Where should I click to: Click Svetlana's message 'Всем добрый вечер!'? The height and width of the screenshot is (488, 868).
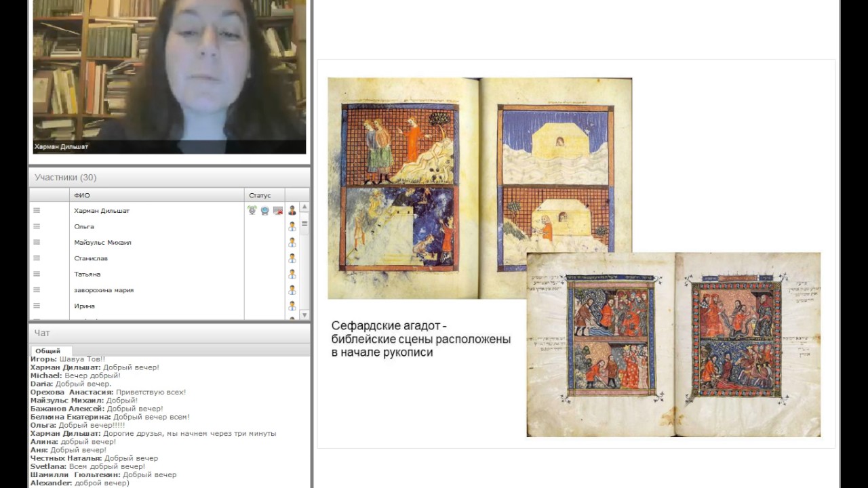click(105, 466)
